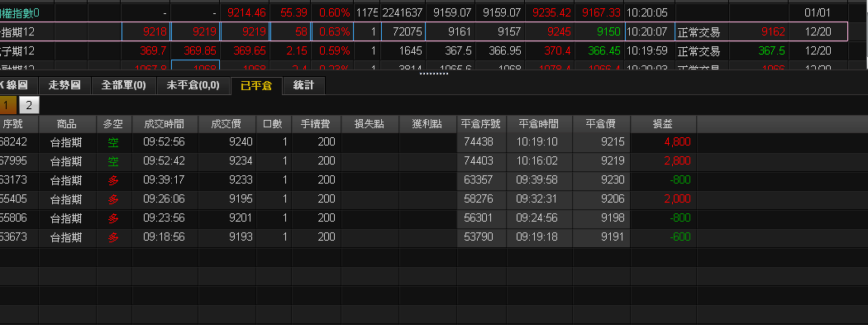Select the 已平倉 tab
Screen dimensions: 868x325
click(x=256, y=86)
